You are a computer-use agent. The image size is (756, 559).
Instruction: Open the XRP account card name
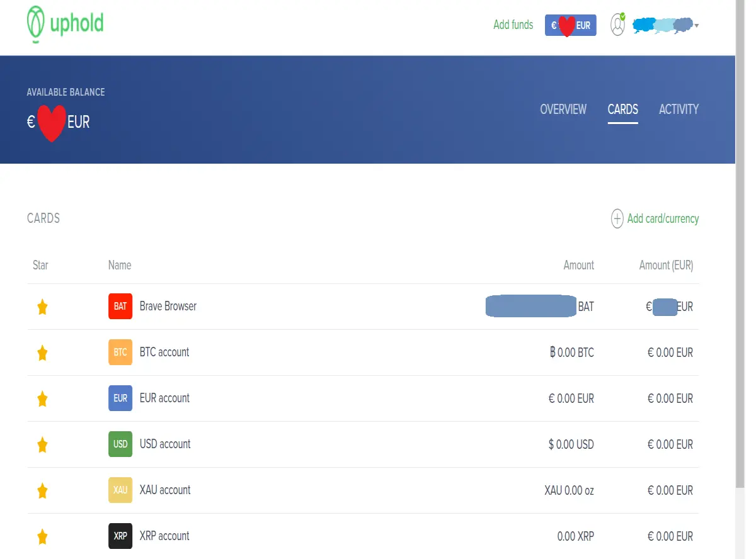pyautogui.click(x=164, y=536)
